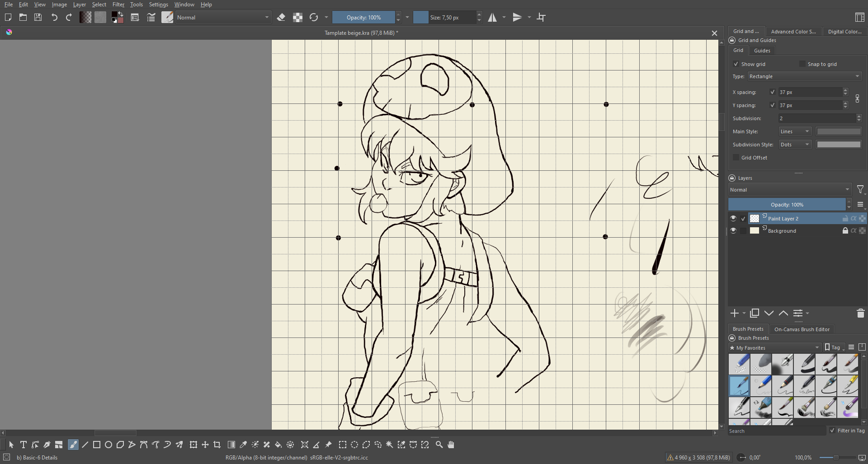This screenshot has width=868, height=464.
Task: Select the Ellipse shape tool
Action: [x=108, y=445]
